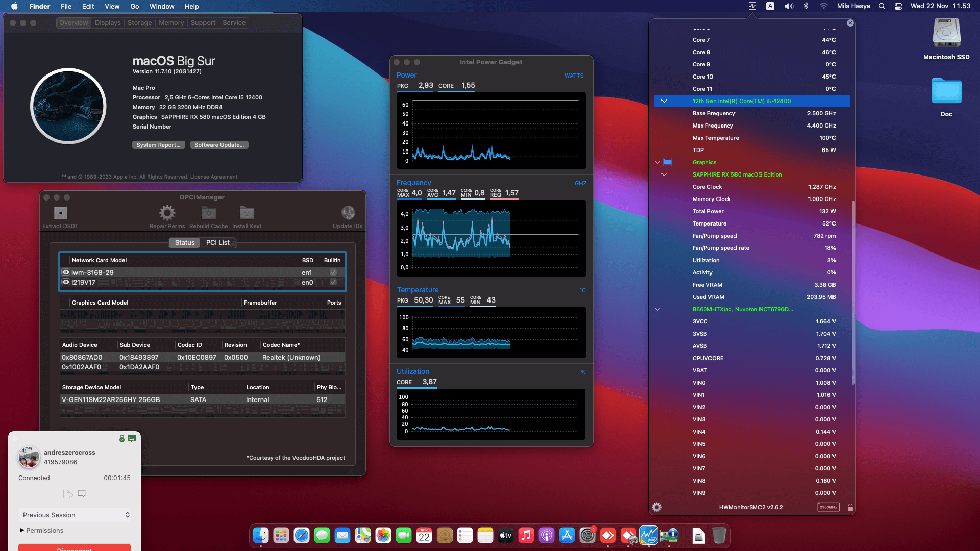Click the Rebuild Cache icon in DPCIManager

point(208,213)
